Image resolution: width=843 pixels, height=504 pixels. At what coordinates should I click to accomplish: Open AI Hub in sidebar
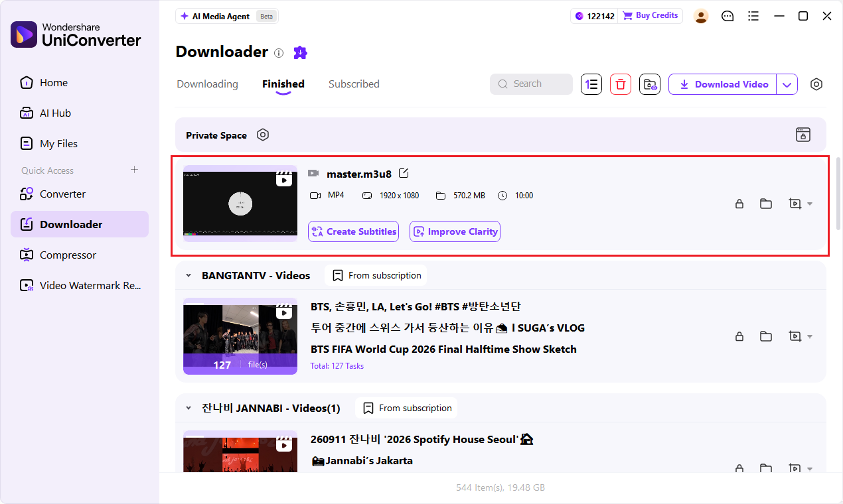click(x=80, y=113)
